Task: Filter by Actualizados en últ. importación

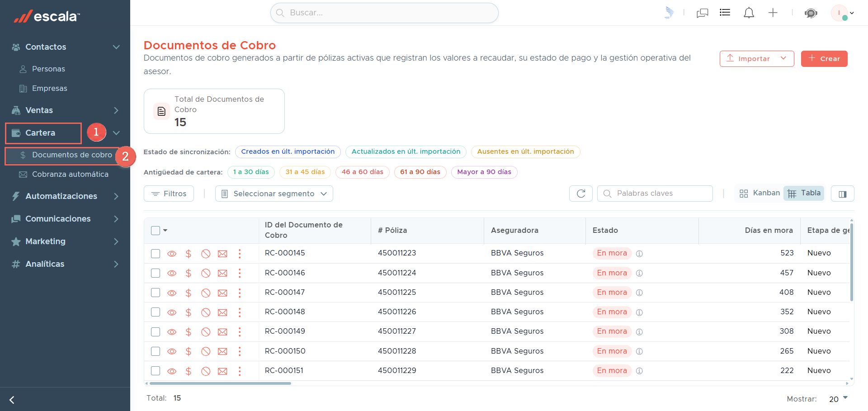Action: point(406,151)
